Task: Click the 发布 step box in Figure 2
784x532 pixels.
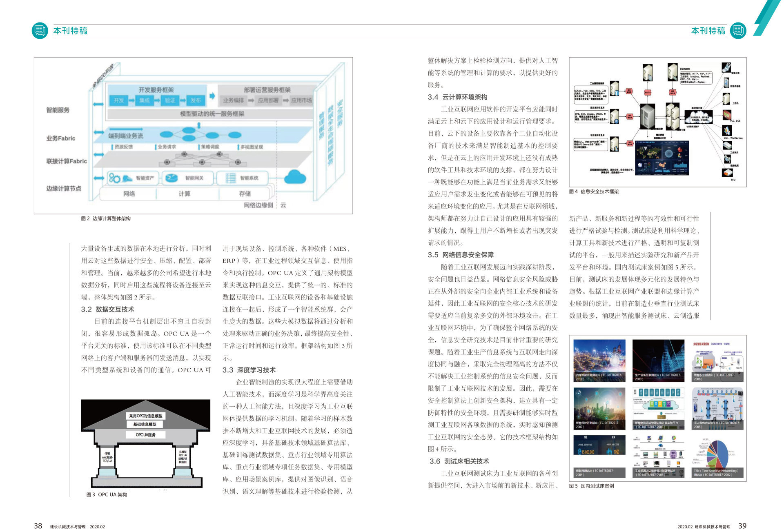Action: (x=196, y=100)
